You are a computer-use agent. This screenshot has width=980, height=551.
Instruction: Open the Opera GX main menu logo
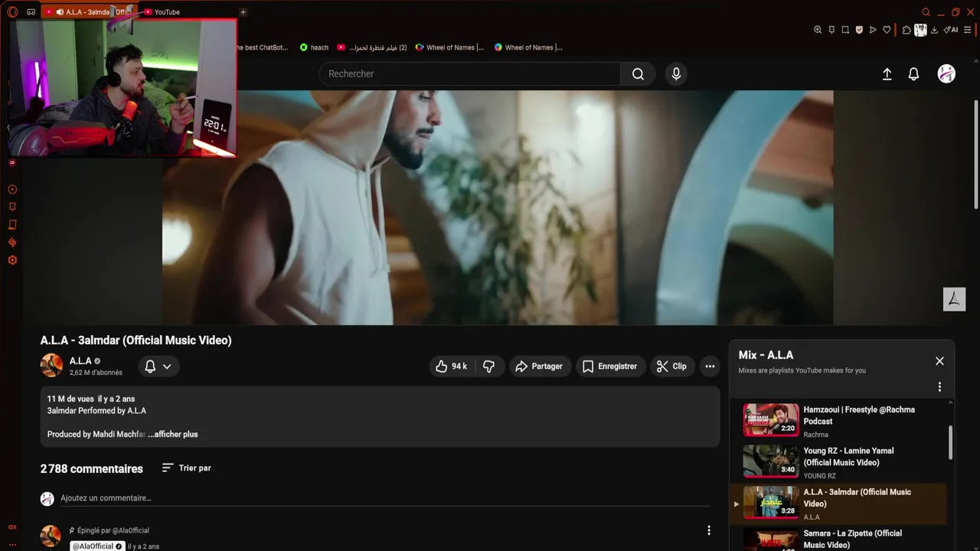(x=12, y=11)
